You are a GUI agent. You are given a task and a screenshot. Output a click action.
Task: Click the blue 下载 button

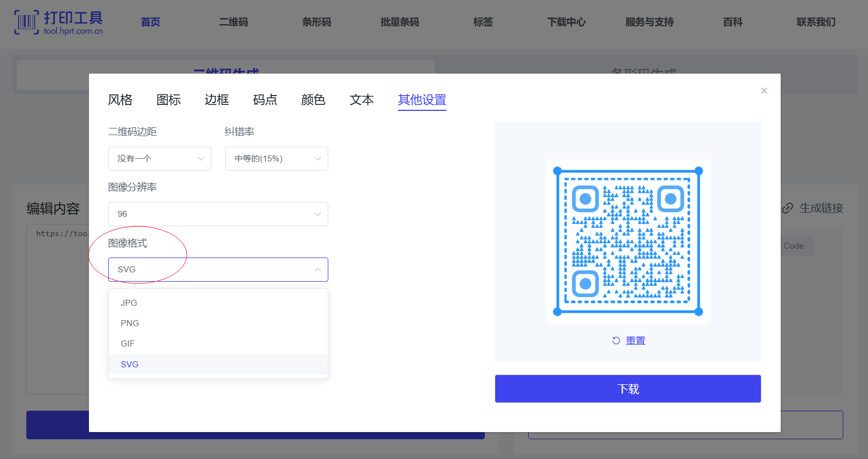pos(628,389)
